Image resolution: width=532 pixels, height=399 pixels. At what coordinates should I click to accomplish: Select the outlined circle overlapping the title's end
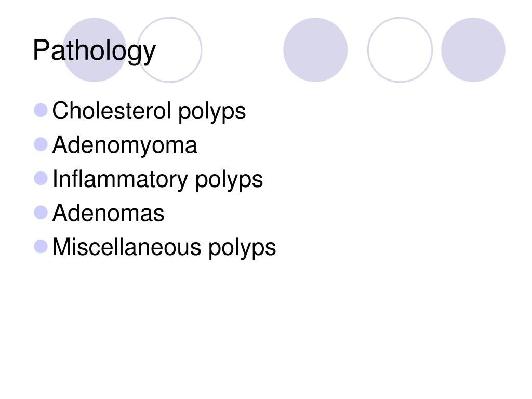pyautogui.click(x=169, y=50)
